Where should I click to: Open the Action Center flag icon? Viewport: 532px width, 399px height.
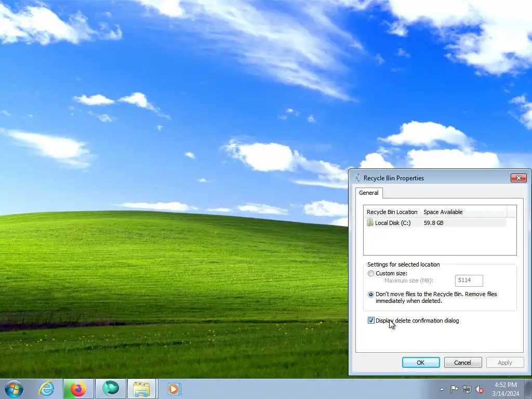pos(454,389)
